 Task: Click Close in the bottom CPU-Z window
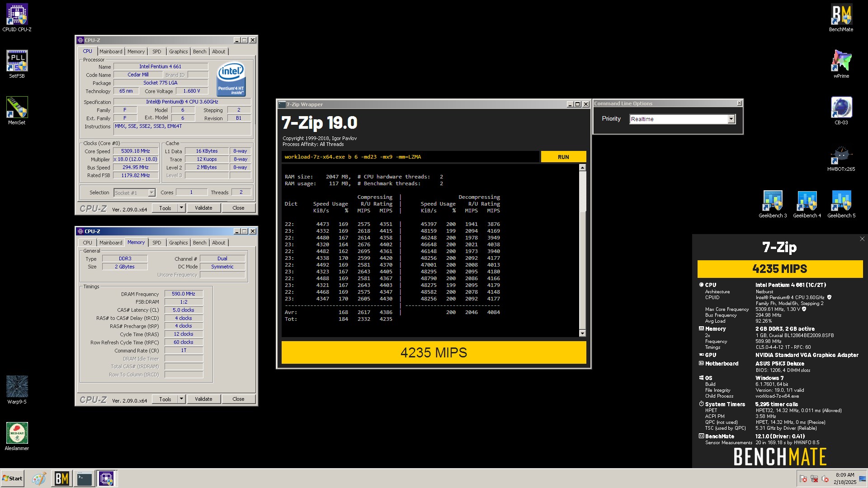click(x=238, y=399)
